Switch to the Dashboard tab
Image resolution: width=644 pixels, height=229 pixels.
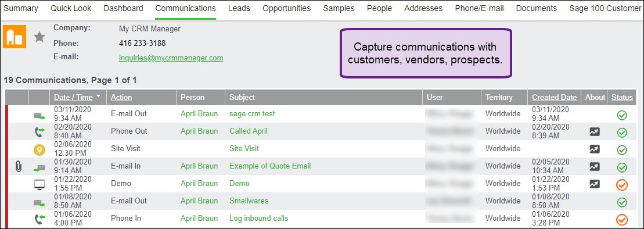pyautogui.click(x=123, y=8)
